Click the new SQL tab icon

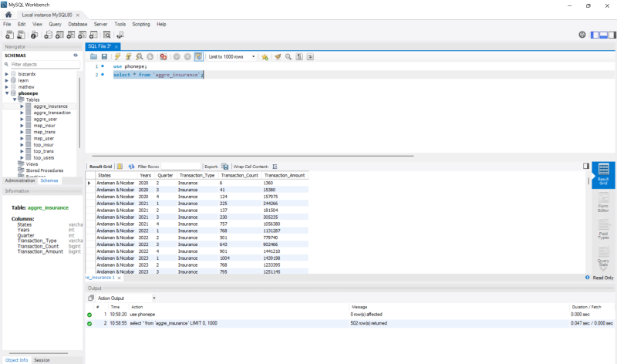9,35
